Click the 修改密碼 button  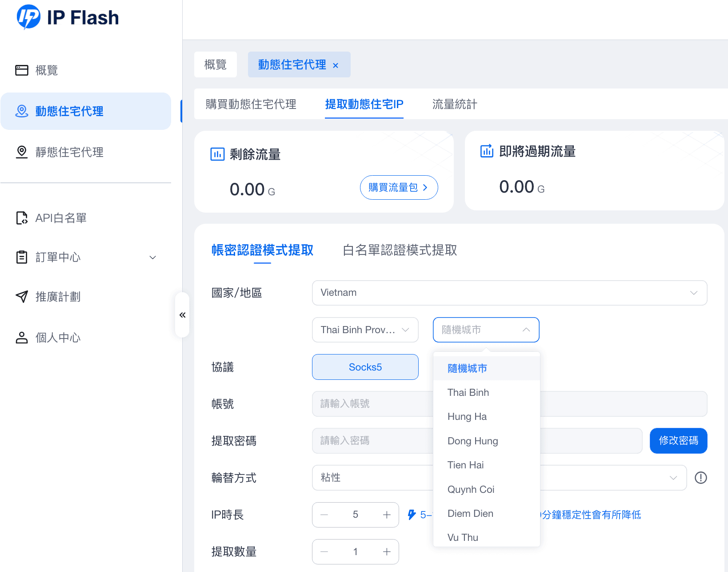point(678,441)
